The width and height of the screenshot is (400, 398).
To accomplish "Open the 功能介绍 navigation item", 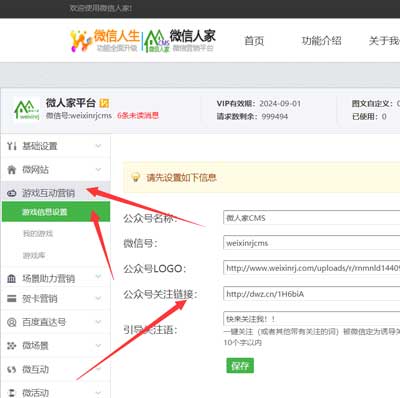I will [x=321, y=41].
